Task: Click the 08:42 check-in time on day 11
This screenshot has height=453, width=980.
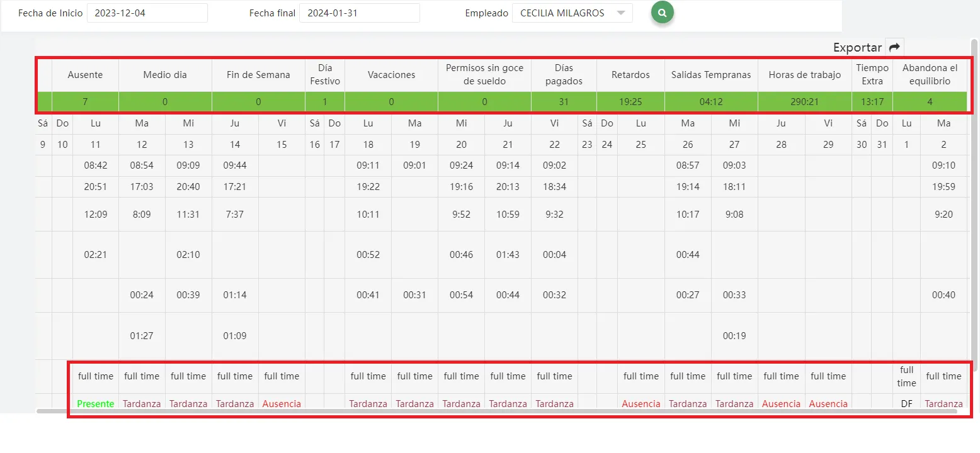Action: click(x=96, y=166)
